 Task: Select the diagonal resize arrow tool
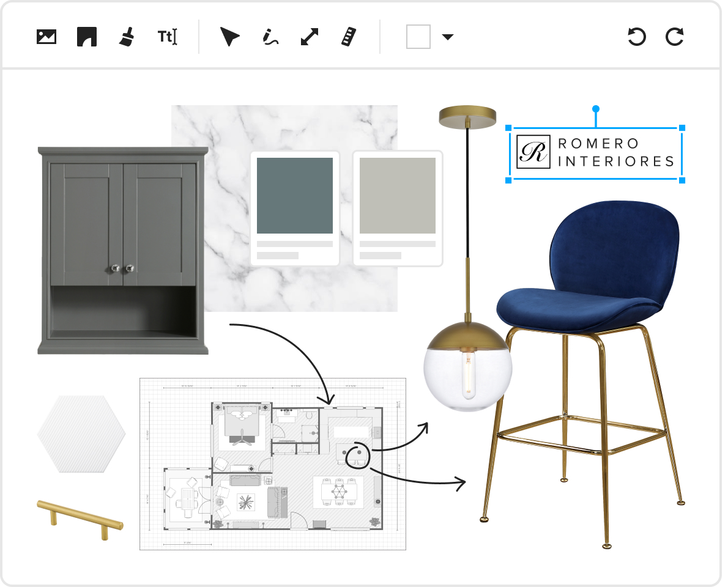(310, 37)
